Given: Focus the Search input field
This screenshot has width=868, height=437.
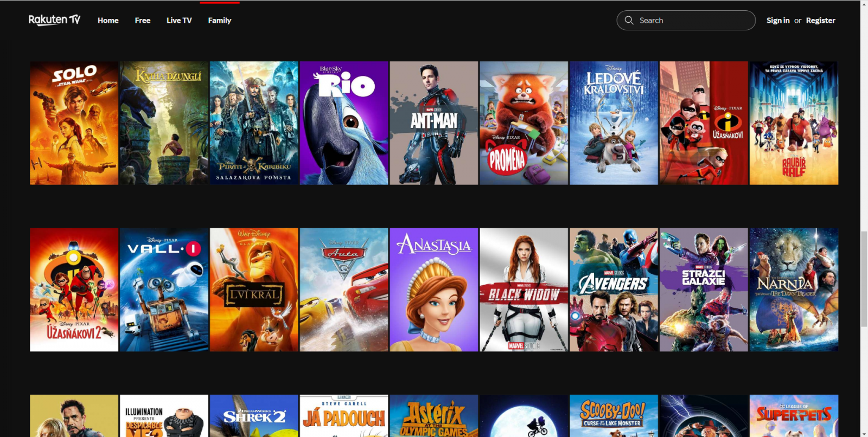Looking at the screenshot, I should pos(686,20).
